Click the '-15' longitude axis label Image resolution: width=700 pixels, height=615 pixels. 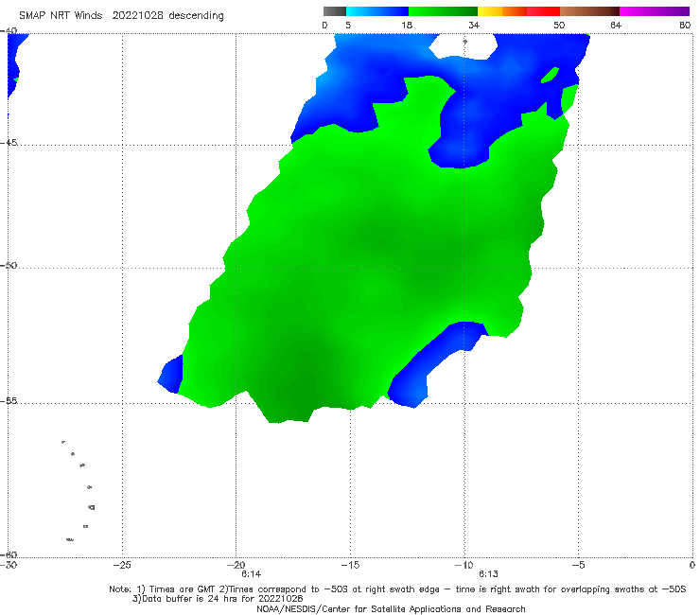pos(350,565)
